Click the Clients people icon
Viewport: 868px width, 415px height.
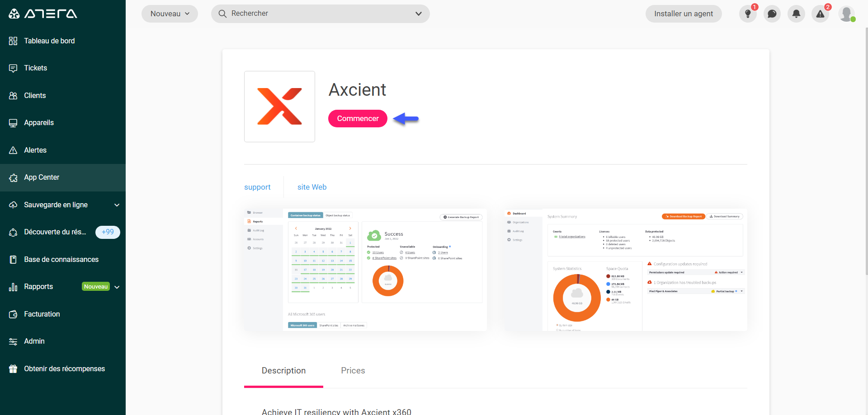pyautogui.click(x=13, y=96)
